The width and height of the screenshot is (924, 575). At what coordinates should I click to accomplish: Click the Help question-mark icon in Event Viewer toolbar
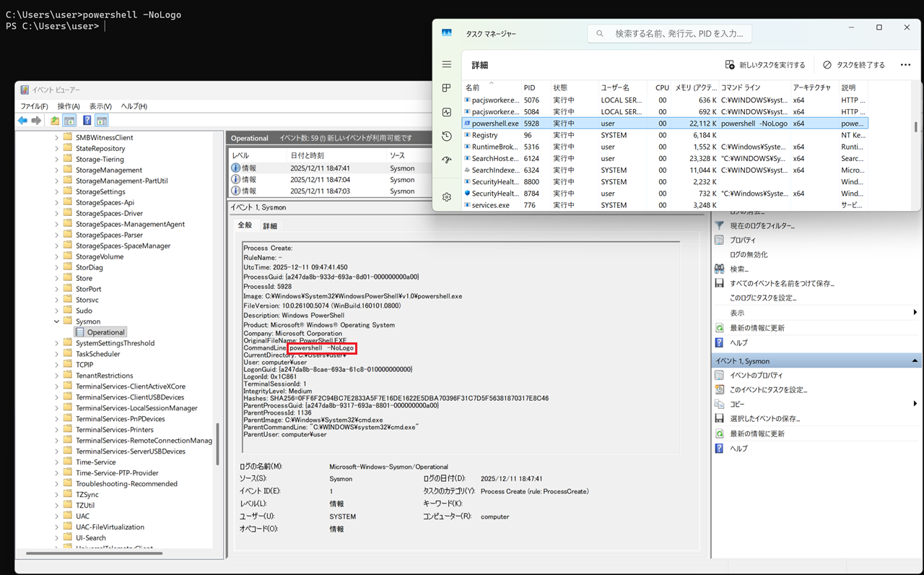click(x=86, y=120)
